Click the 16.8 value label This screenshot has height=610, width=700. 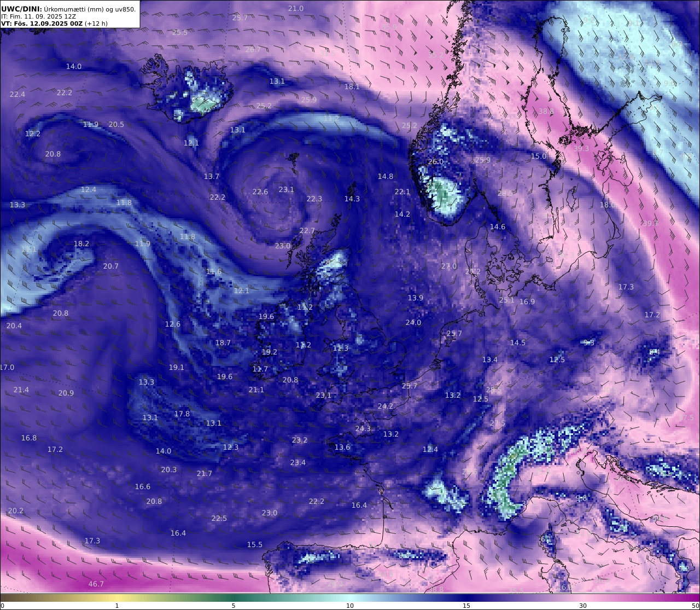(29, 438)
